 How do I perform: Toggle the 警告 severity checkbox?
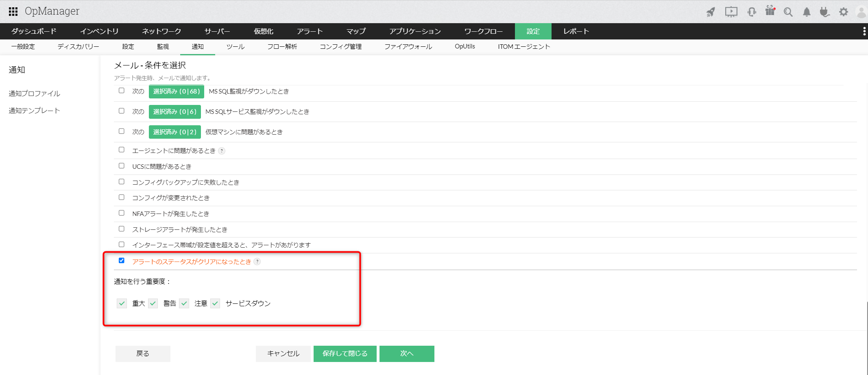coord(153,303)
